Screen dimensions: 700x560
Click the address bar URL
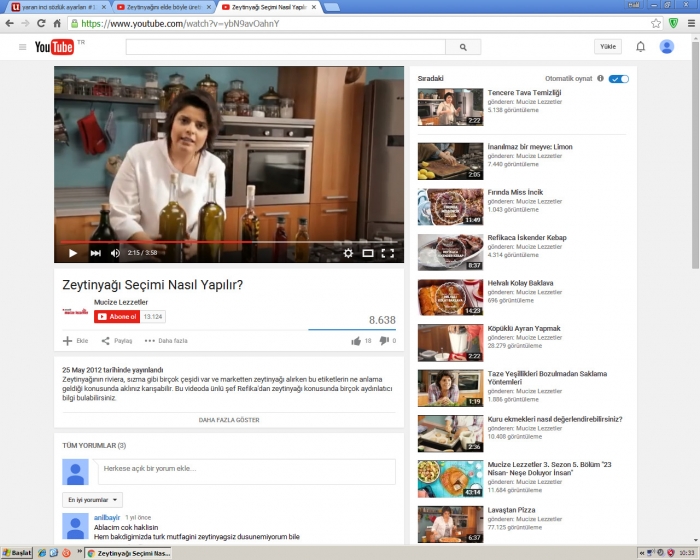coord(180,24)
